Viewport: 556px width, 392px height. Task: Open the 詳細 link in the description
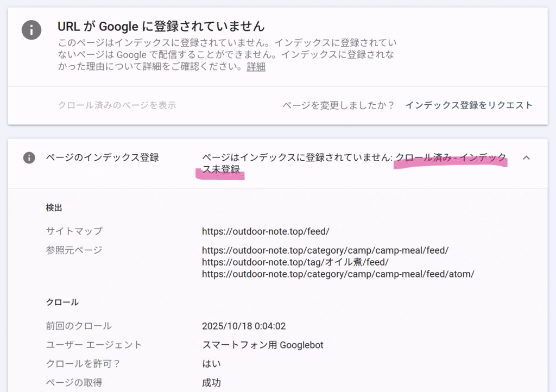click(x=256, y=67)
